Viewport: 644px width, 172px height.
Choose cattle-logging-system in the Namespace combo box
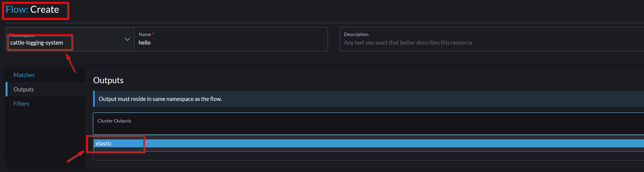37,42
